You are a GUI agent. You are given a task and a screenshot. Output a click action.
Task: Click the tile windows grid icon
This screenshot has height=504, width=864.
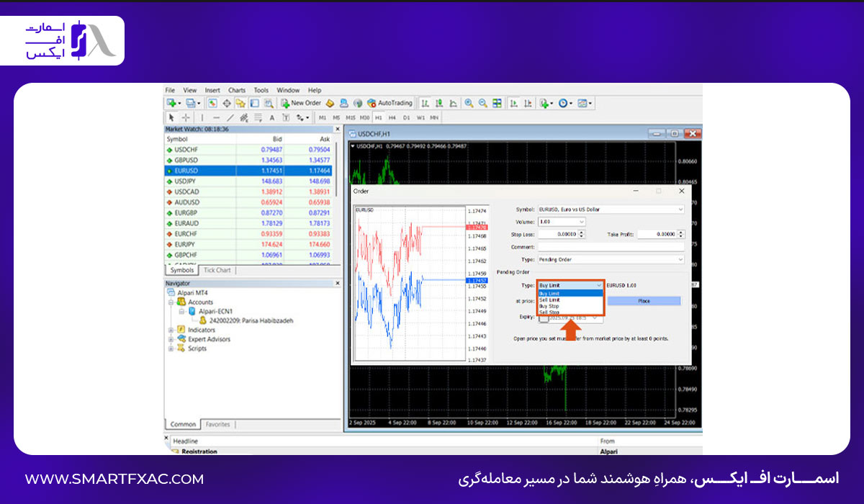[x=497, y=103]
